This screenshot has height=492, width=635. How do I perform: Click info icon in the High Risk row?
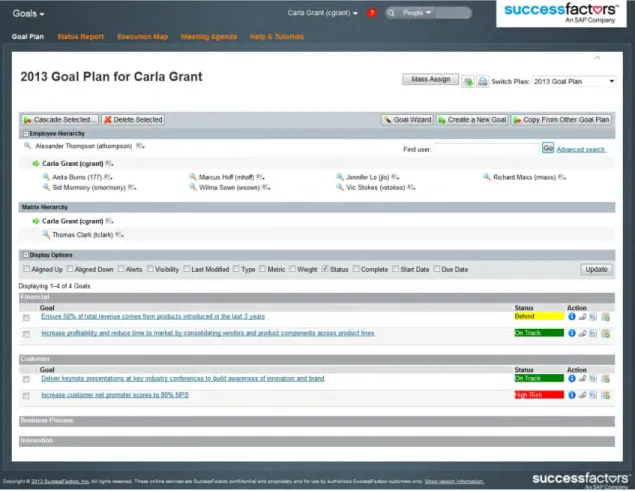click(571, 395)
